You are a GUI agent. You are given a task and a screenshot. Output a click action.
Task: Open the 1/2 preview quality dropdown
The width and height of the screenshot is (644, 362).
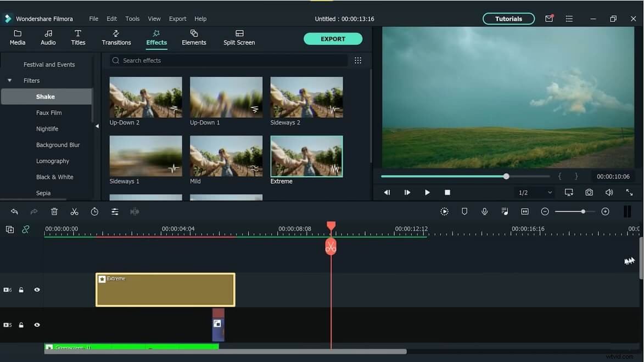(x=535, y=193)
